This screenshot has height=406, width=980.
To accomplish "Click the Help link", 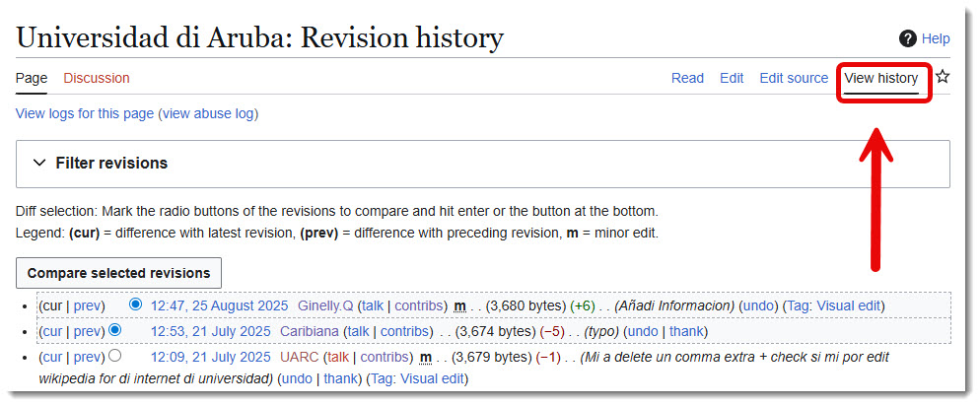I will pos(936,38).
